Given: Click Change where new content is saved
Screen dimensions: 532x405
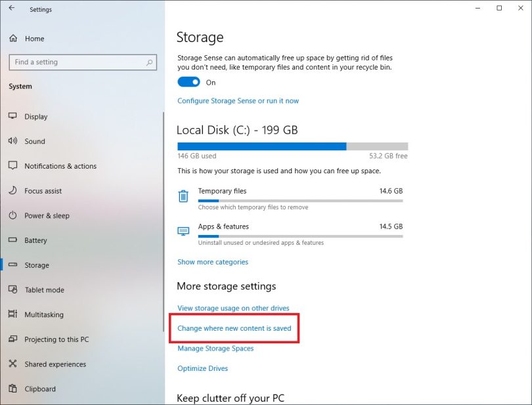Looking at the screenshot, I should pos(234,328).
